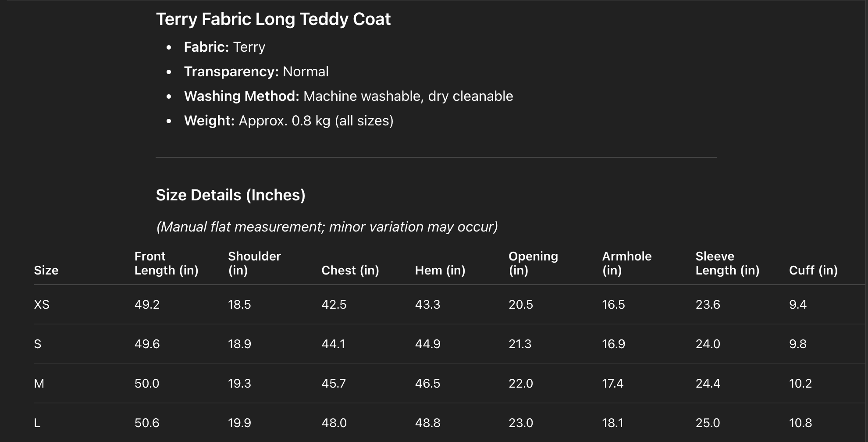Click the manual flat measurement note
The width and height of the screenshot is (868, 442).
click(327, 227)
